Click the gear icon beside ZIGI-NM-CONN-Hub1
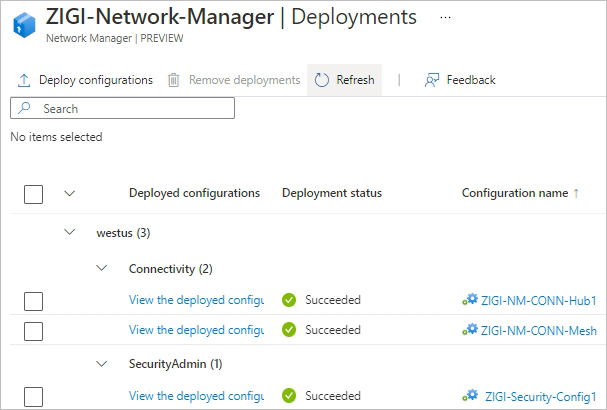 point(469,300)
